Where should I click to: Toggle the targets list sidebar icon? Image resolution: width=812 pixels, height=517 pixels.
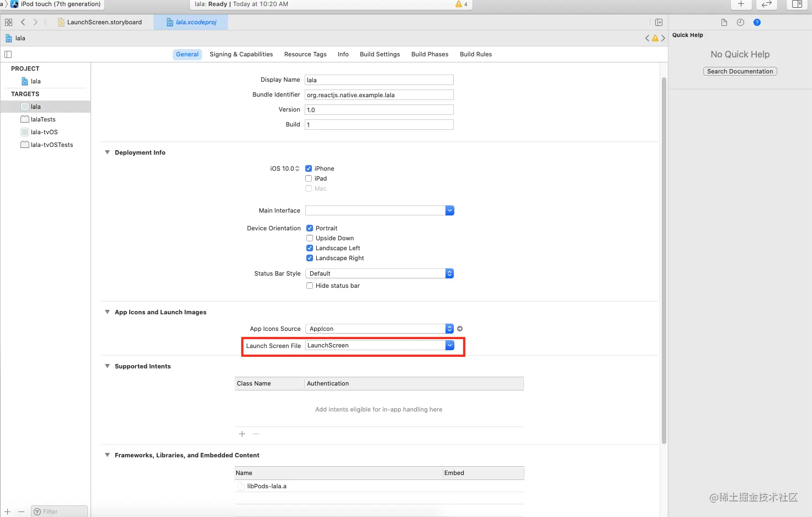point(8,54)
